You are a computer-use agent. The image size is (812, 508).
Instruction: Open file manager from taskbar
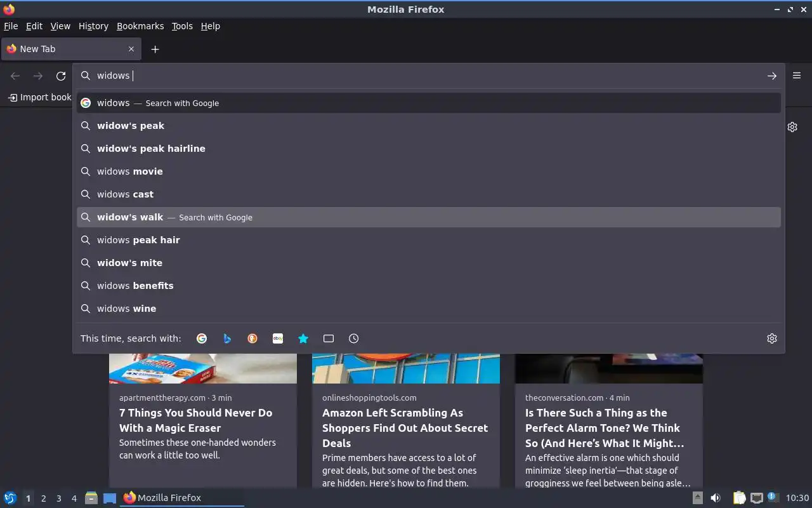point(91,498)
